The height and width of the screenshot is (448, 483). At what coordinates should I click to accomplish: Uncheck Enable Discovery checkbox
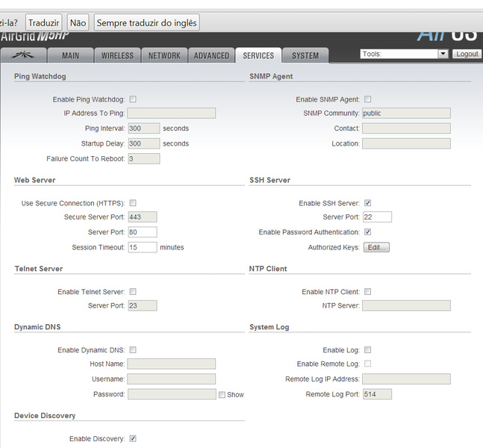[133, 439]
